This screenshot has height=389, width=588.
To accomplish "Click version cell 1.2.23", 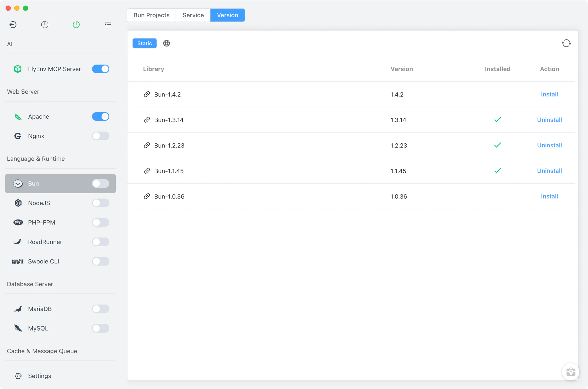I will pos(399,145).
